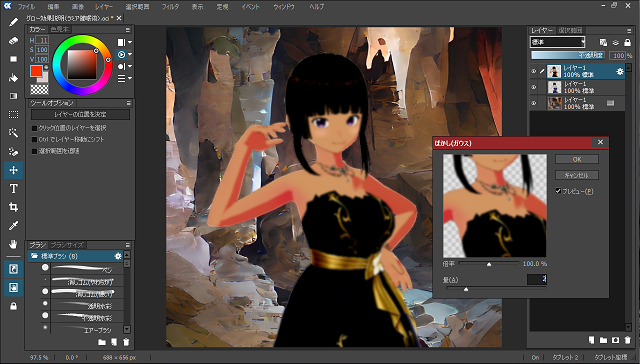Open the レイヤー menu in menu bar
The image size is (640, 364).
(x=104, y=7)
